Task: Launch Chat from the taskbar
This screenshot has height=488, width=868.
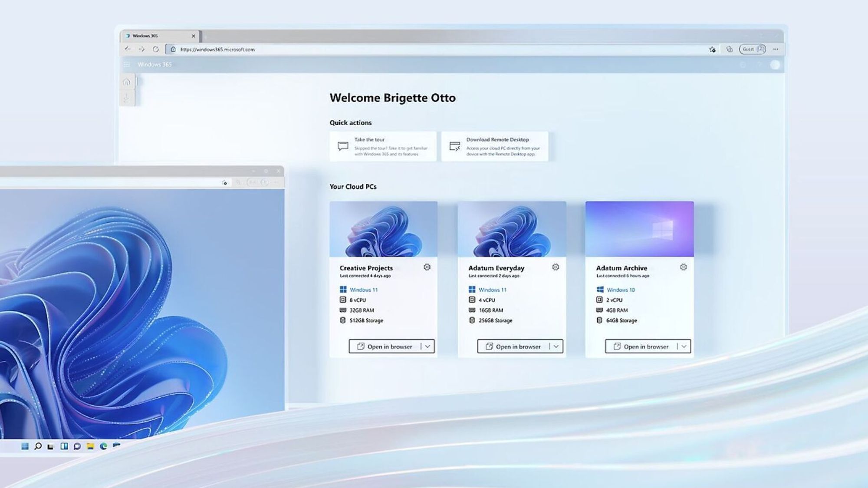Action: point(77,446)
